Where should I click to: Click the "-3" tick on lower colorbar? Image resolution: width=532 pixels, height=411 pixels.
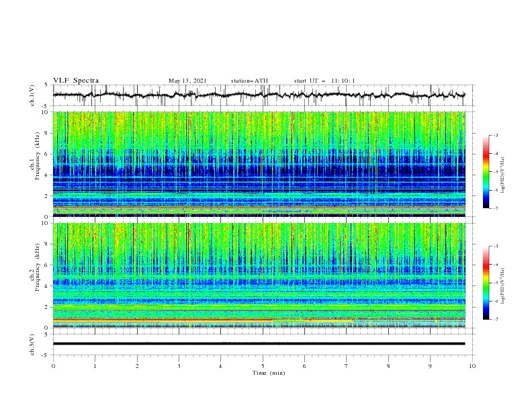pos(496,246)
